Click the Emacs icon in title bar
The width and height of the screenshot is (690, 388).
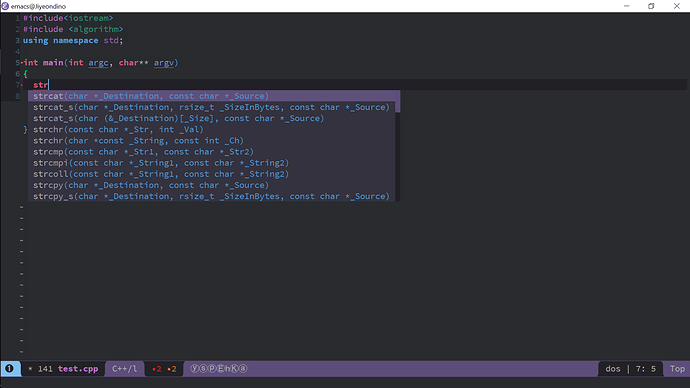[x=5, y=6]
